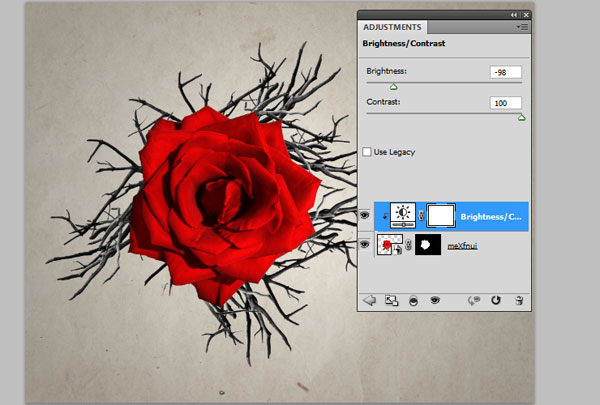The image size is (600, 405).
Task: Click the Brightness/Contrast adjustment thumbnail icon
Action: (x=403, y=215)
